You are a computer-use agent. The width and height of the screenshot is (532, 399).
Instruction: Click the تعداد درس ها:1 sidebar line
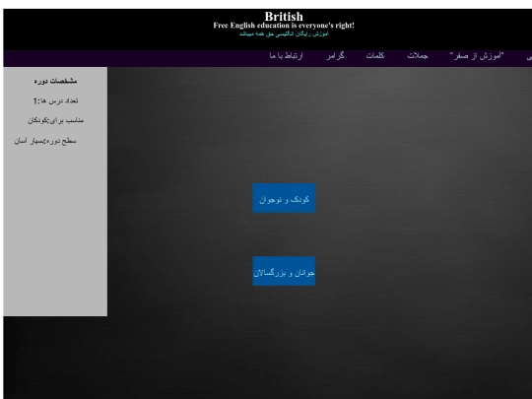(x=55, y=100)
